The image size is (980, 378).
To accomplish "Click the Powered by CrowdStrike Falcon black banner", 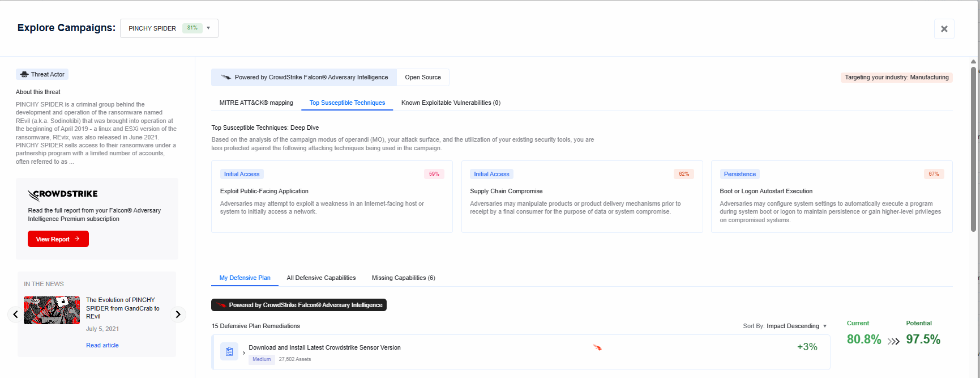I will point(299,305).
